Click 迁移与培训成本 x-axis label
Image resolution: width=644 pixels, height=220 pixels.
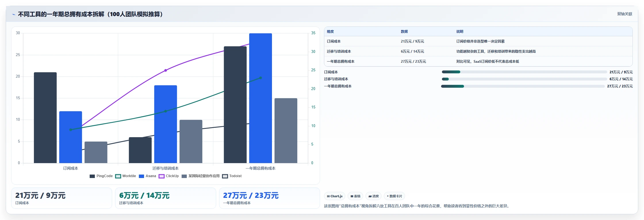[x=166, y=169]
